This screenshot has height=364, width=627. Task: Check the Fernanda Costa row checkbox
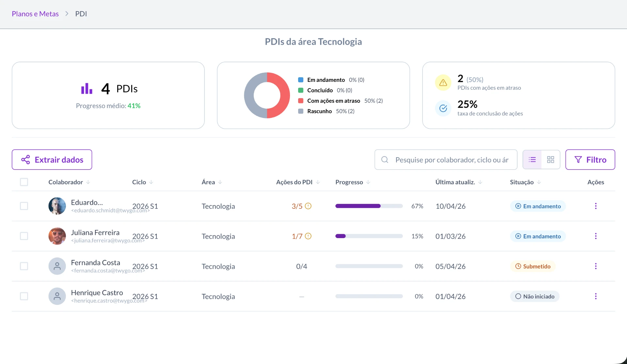(24, 266)
